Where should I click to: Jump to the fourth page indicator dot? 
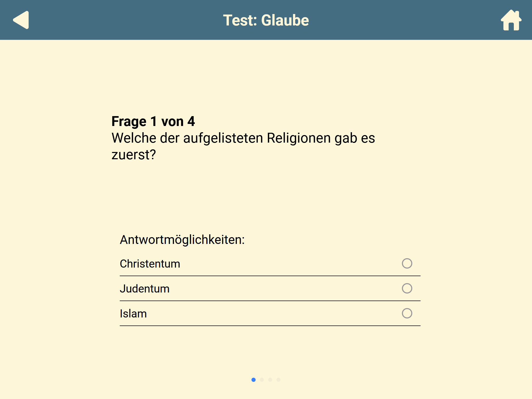click(x=278, y=380)
